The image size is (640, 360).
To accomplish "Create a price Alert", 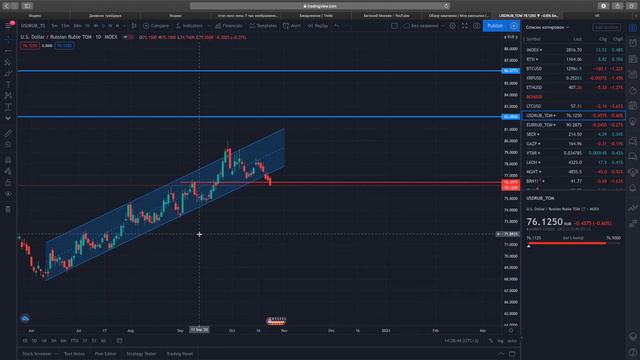I will tap(292, 26).
